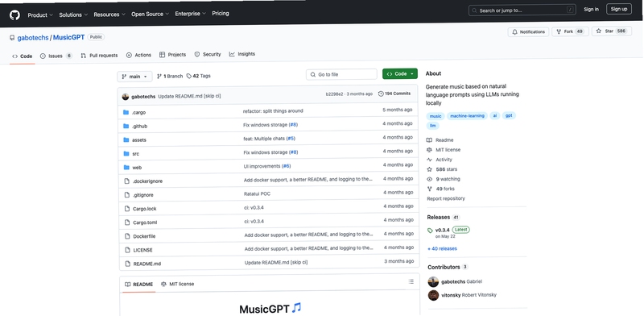Switch to the Insights tab

click(242, 54)
